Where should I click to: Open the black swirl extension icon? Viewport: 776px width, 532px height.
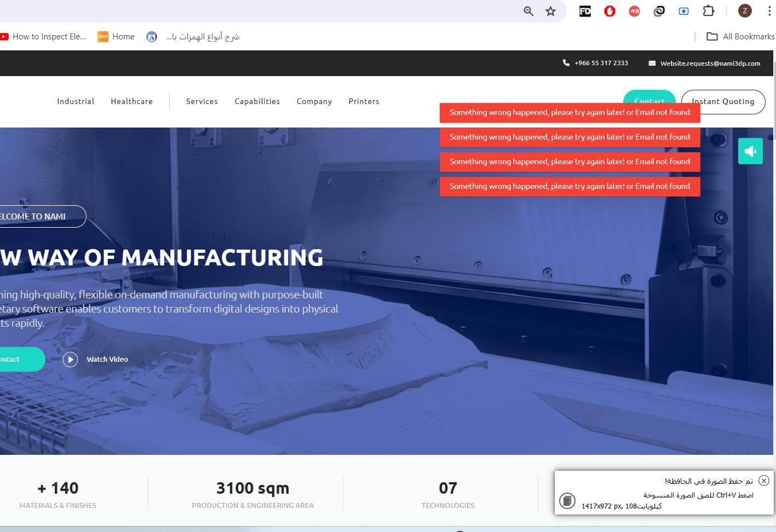(x=659, y=11)
